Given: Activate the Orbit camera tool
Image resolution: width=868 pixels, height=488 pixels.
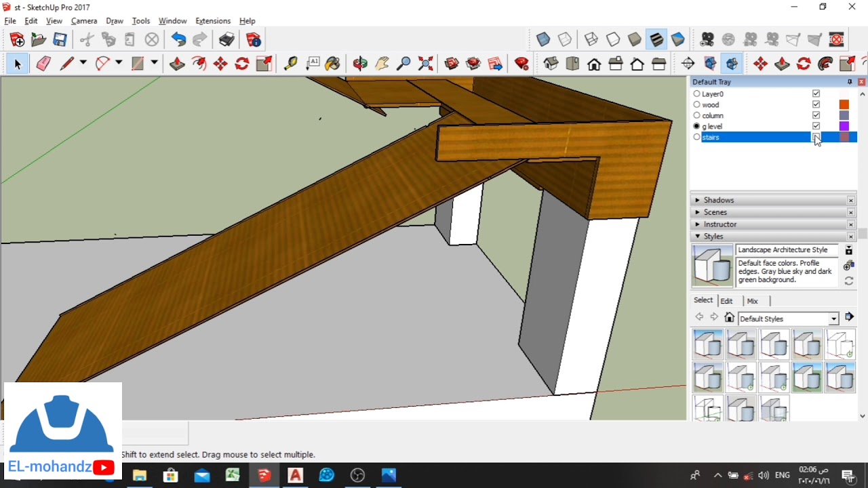Looking at the screenshot, I should [360, 64].
